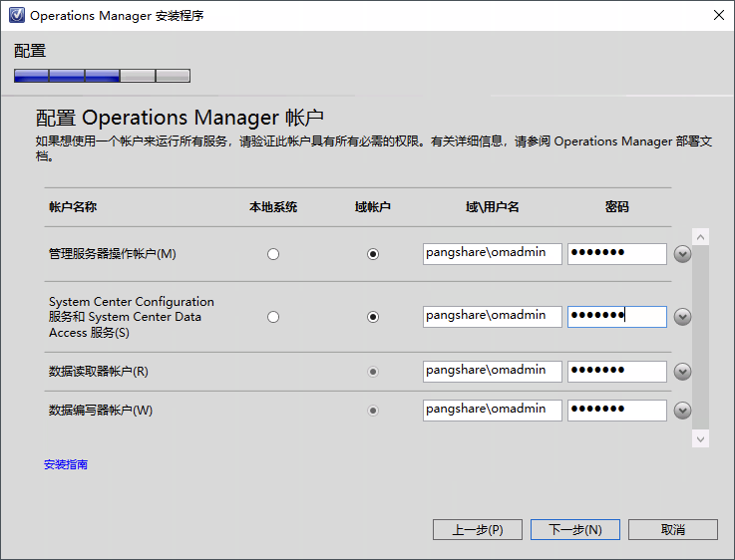Click the 本地系统 column header
The image size is (735, 560).
[x=273, y=207]
